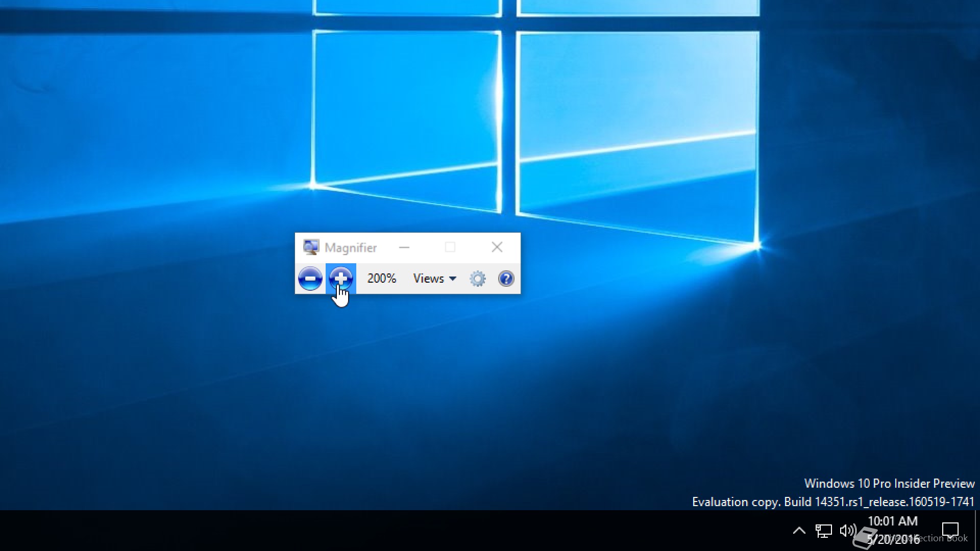
Task: Close the Magnifier window
Action: (497, 247)
